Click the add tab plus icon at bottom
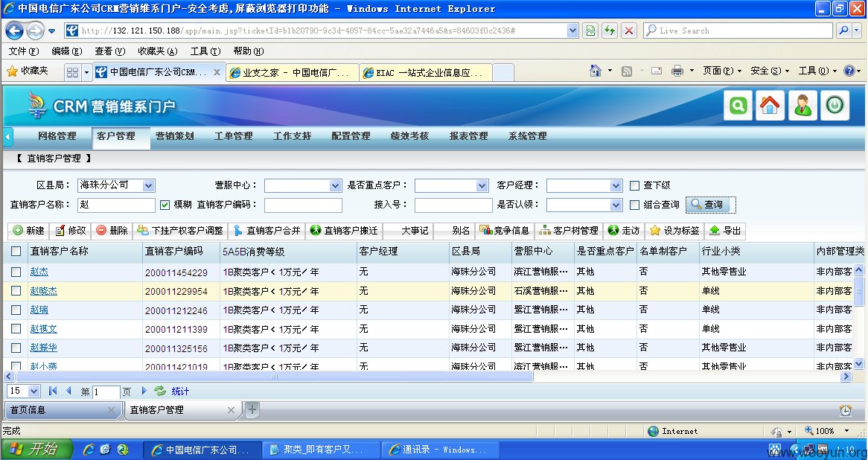Screen dimensions: 868x460 tap(252, 409)
